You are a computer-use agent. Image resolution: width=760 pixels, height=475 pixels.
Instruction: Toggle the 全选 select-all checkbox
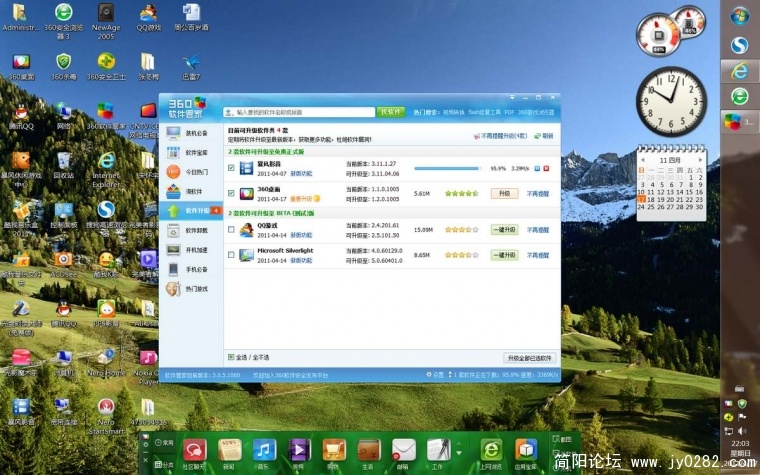tap(231, 357)
